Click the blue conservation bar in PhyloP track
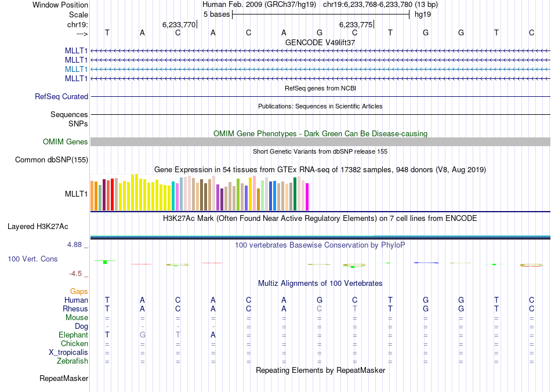The width and height of the screenshot is (551, 392). [x=426, y=263]
